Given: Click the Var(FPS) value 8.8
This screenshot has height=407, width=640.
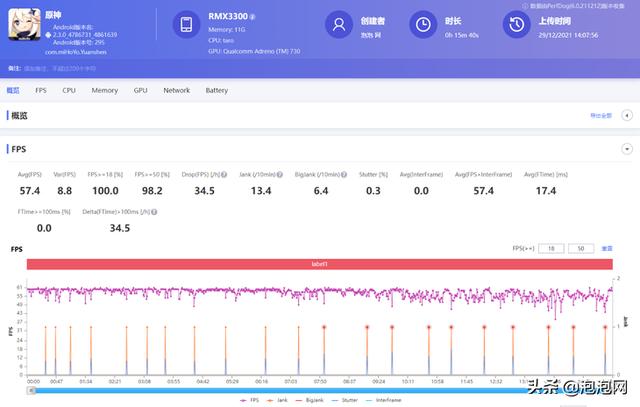Looking at the screenshot, I should pyautogui.click(x=64, y=191).
